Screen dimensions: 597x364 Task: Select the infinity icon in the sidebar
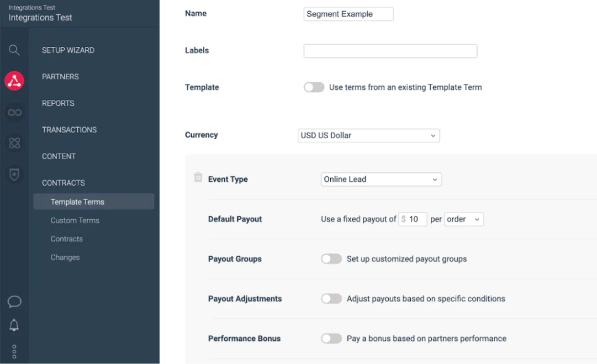pyautogui.click(x=14, y=112)
